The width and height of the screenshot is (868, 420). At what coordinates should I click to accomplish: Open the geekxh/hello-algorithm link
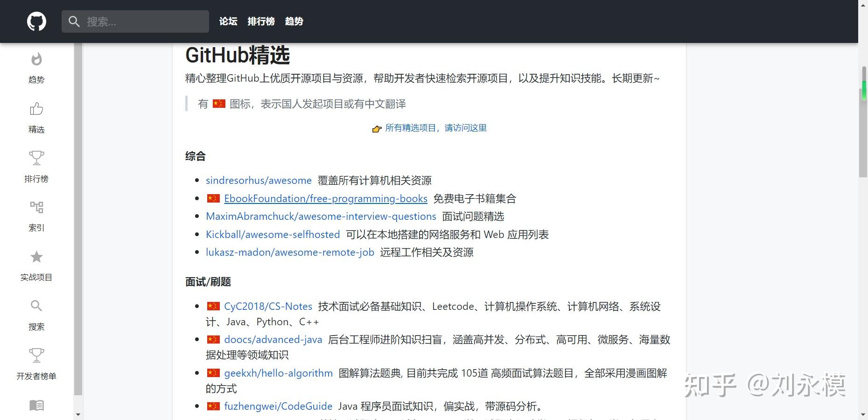tap(278, 373)
